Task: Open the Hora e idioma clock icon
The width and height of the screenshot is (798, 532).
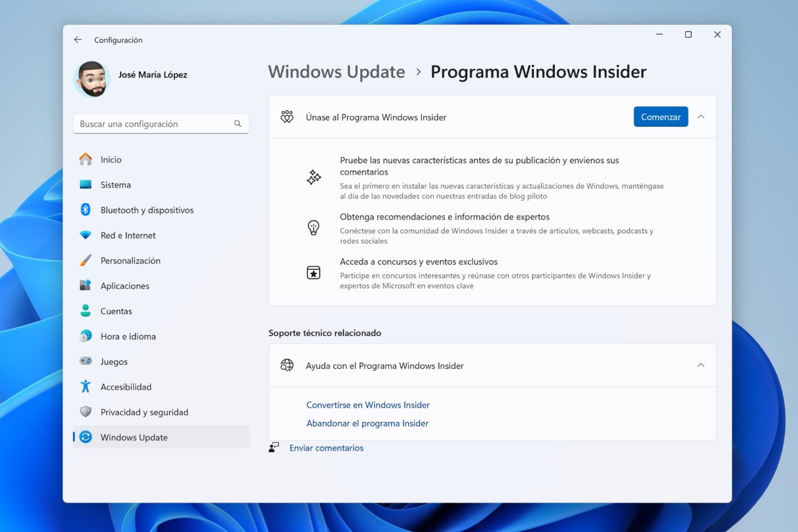Action: coord(86,336)
